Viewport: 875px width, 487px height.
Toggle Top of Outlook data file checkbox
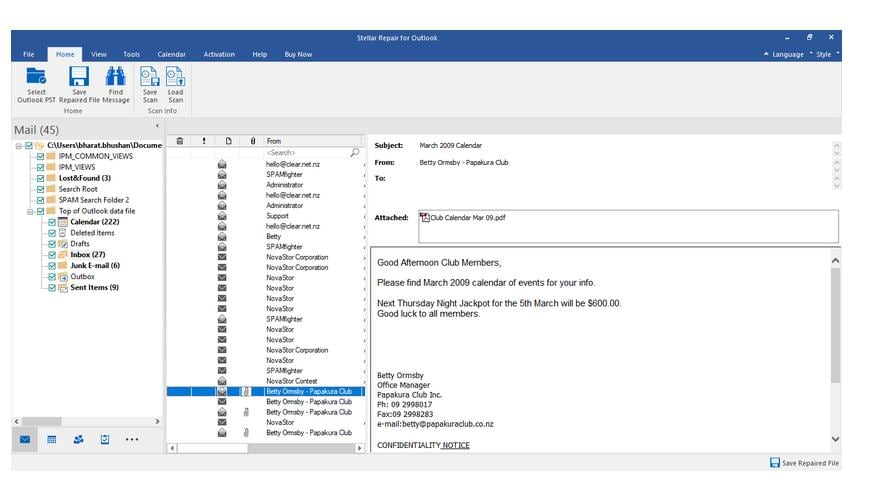tap(40, 211)
